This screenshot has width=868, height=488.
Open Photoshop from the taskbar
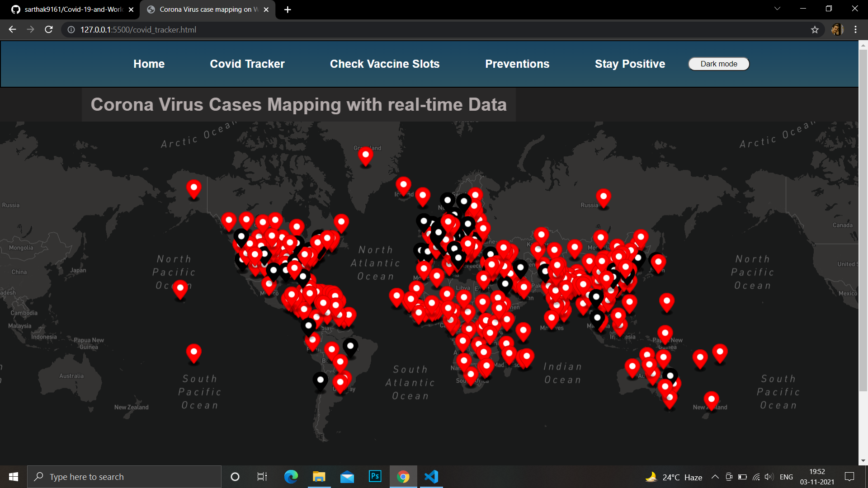pos(375,476)
